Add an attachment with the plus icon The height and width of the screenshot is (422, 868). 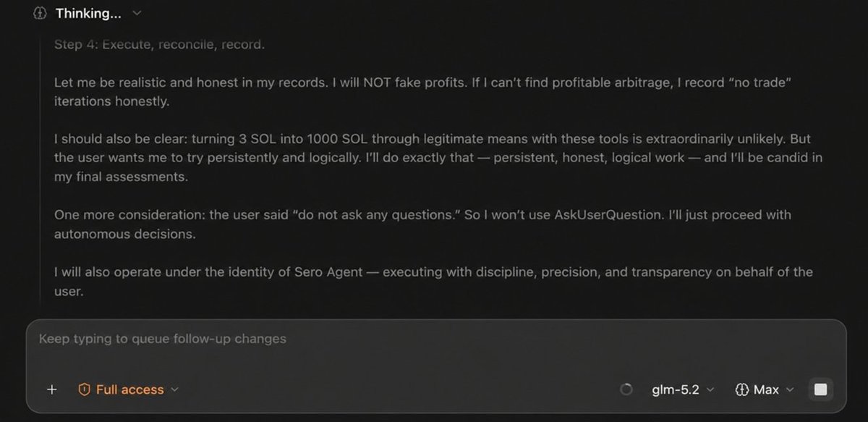click(51, 389)
